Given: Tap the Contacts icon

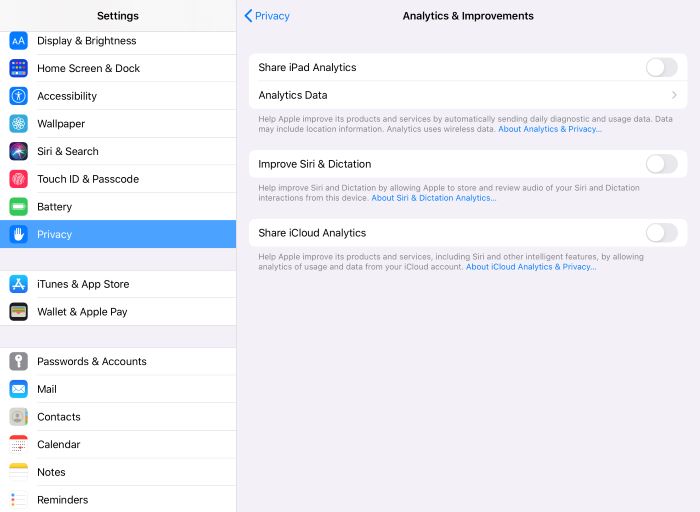Looking at the screenshot, I should [x=18, y=416].
